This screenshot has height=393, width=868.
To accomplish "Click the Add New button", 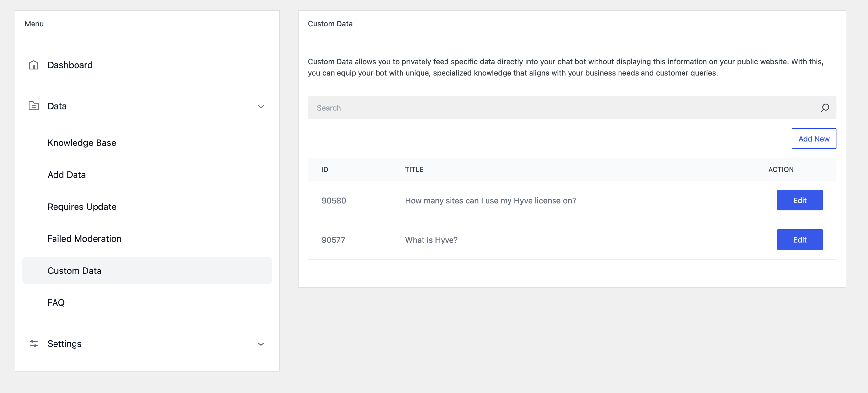I will pyautogui.click(x=813, y=139).
